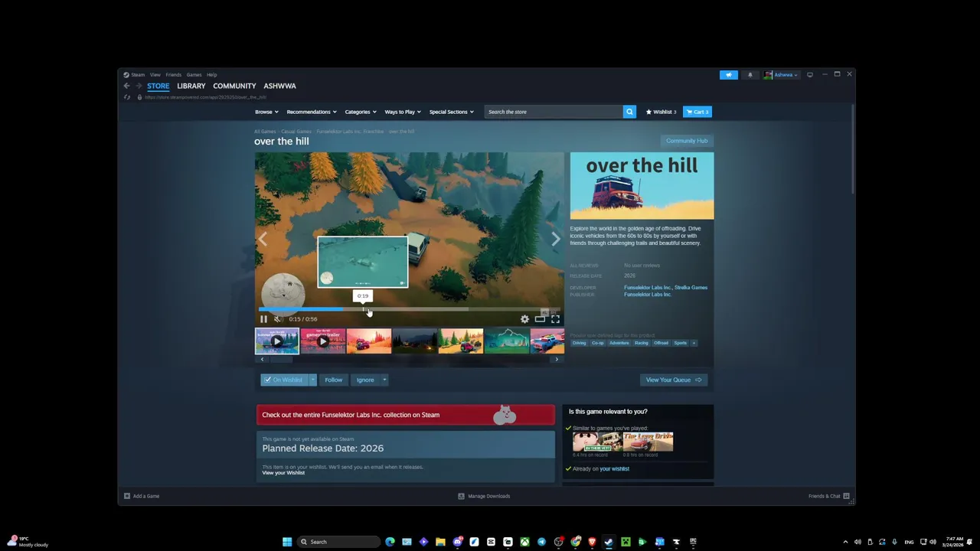Screen dimensions: 980x551
Task: Click in the Search the store field
Action: coord(554,112)
